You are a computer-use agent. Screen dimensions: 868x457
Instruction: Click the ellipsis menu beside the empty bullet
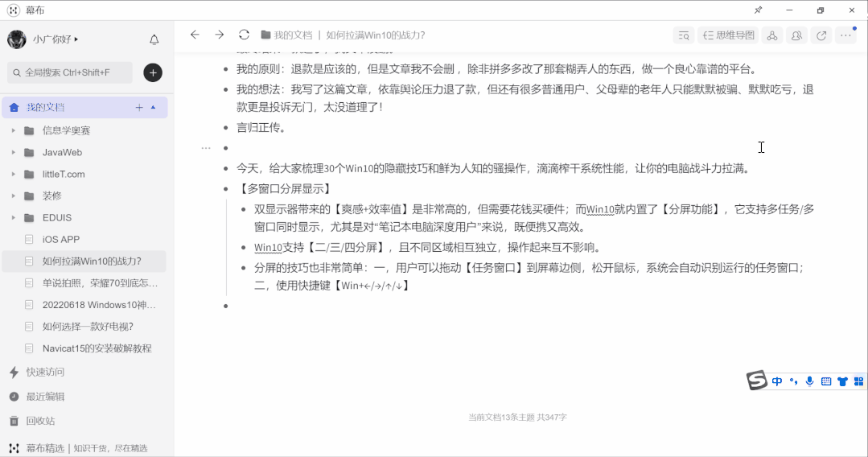click(206, 148)
